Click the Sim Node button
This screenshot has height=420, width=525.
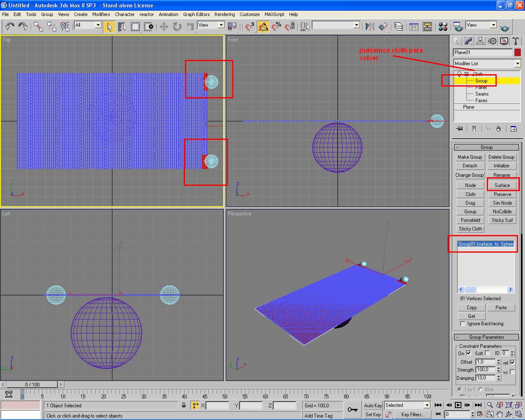click(502, 203)
